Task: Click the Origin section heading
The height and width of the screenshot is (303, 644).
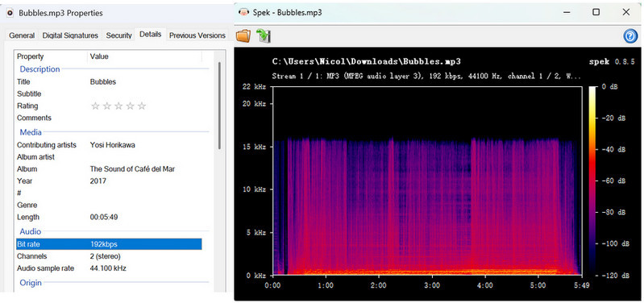Action: (31, 283)
